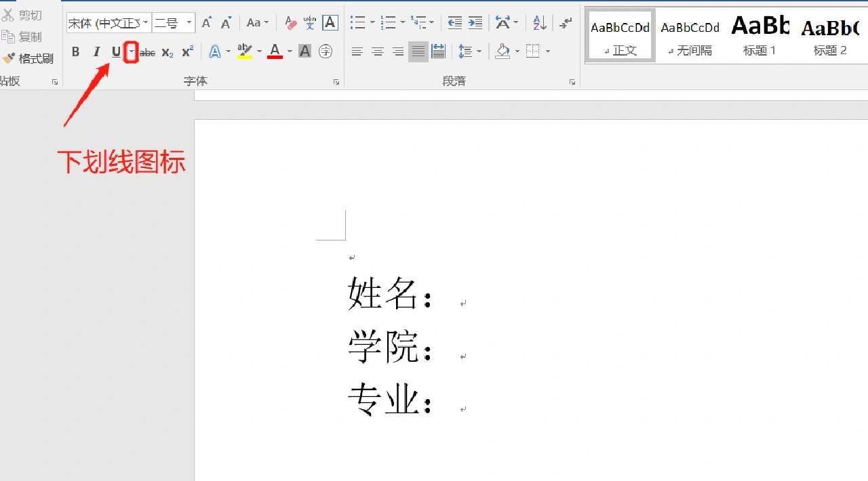Image resolution: width=868 pixels, height=481 pixels.
Task: Apply bullet list
Action: click(x=357, y=23)
